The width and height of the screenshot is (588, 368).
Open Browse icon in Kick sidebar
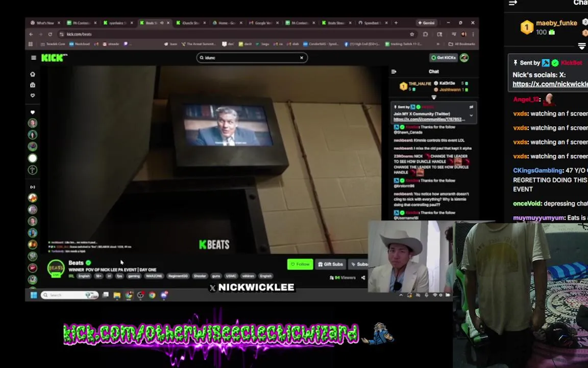(33, 85)
